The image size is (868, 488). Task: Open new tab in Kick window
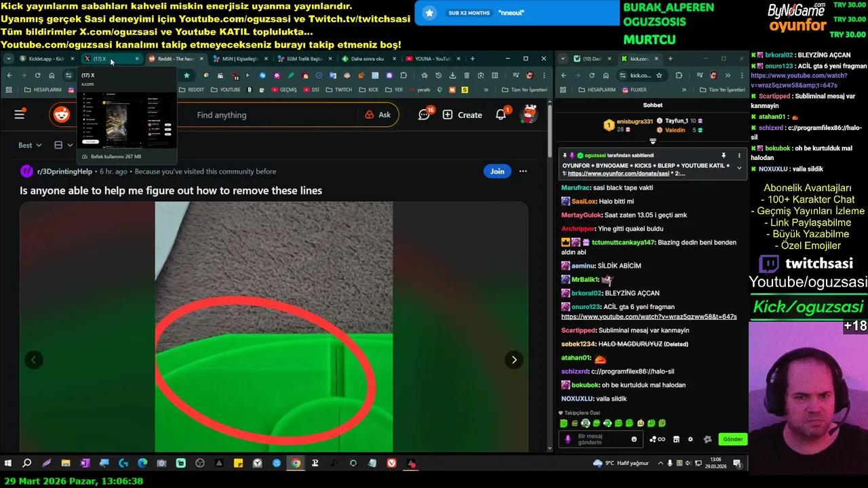(x=670, y=59)
